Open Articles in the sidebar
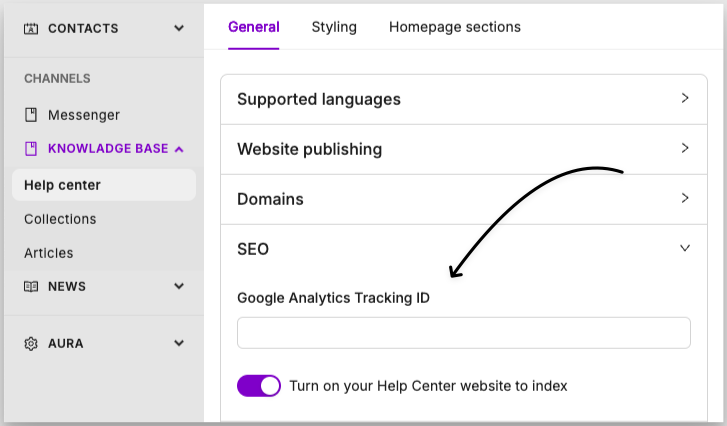The image size is (727, 426). [49, 253]
